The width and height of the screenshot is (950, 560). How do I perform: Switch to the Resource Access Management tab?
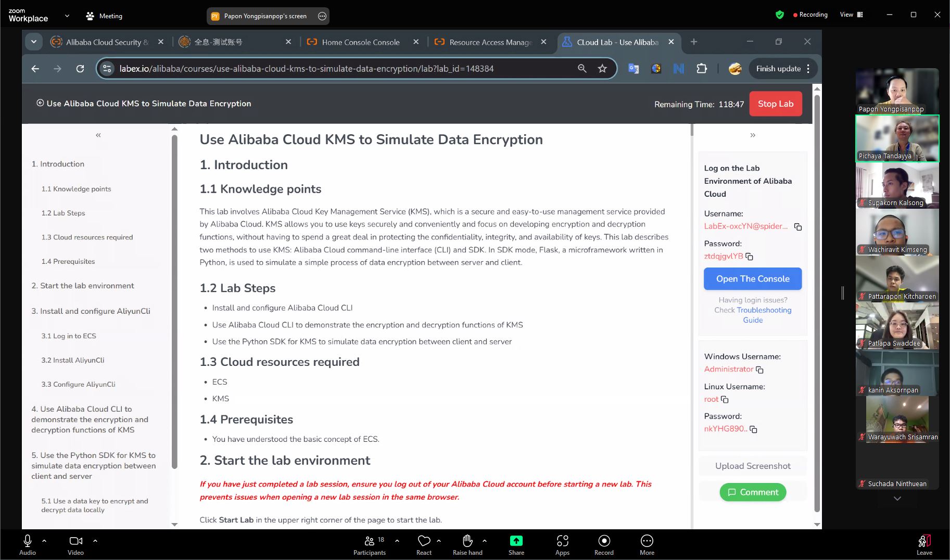tap(490, 42)
